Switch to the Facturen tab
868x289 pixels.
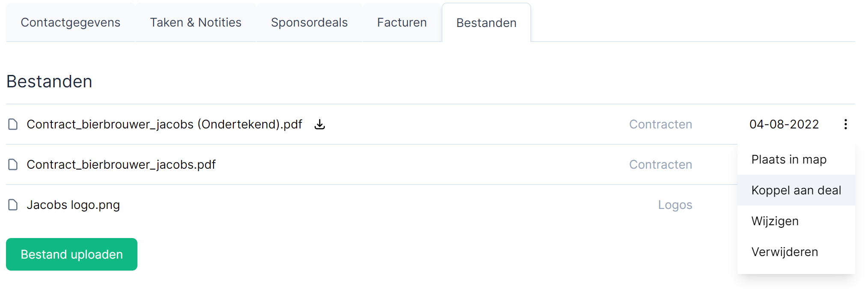coord(401,22)
